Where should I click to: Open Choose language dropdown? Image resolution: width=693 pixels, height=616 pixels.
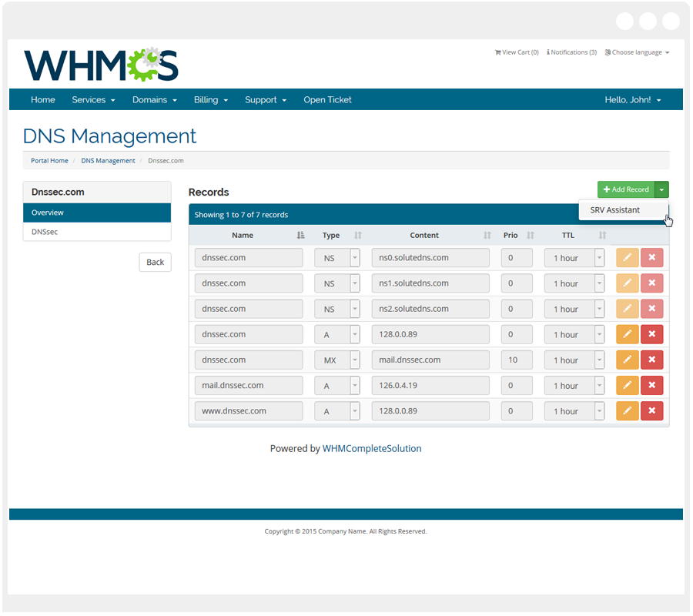pyautogui.click(x=637, y=52)
